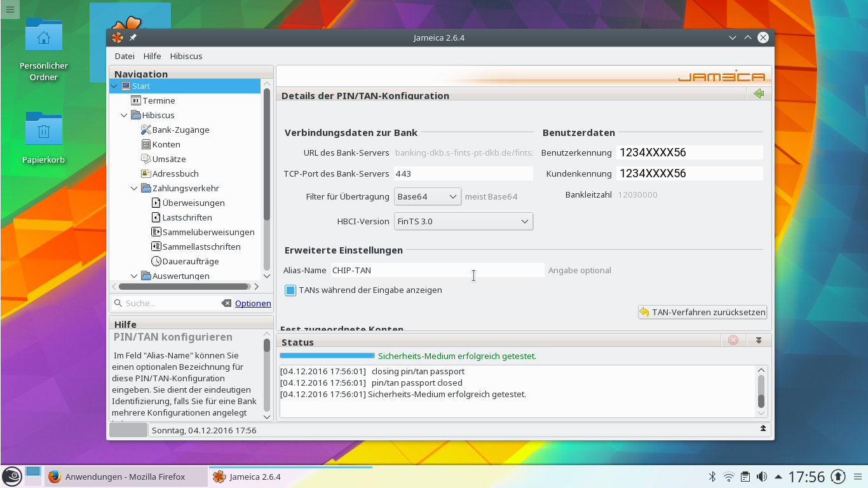This screenshot has width=868, height=488.
Task: Click the Benutzerkennung input field
Action: (689, 152)
